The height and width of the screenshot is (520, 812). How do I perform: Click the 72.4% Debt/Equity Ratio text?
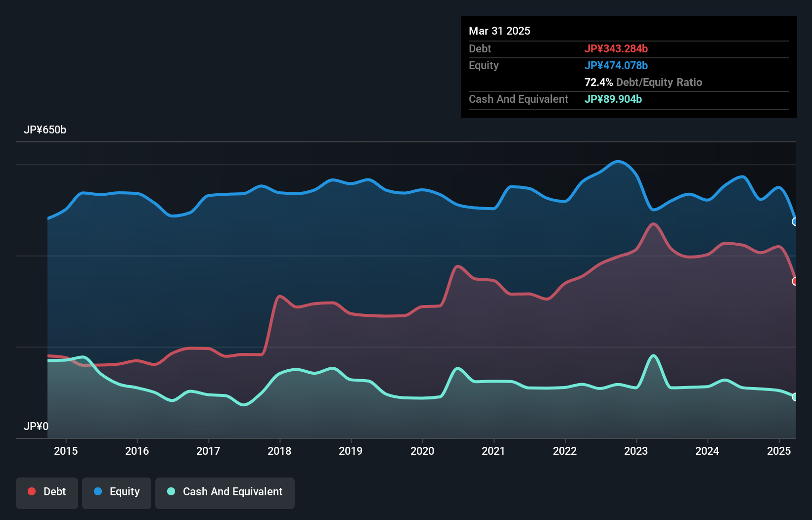643,82
